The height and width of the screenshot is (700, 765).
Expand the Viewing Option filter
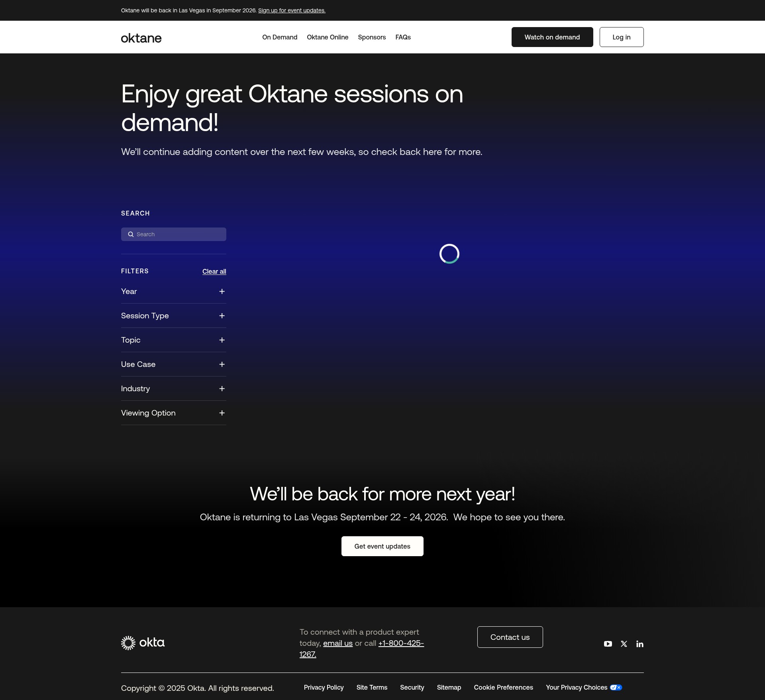coord(174,413)
